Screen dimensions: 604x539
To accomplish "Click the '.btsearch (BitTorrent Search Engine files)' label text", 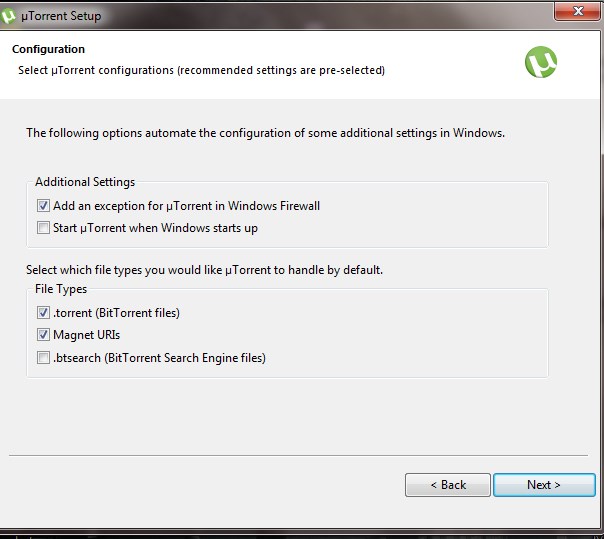I will coord(159,357).
